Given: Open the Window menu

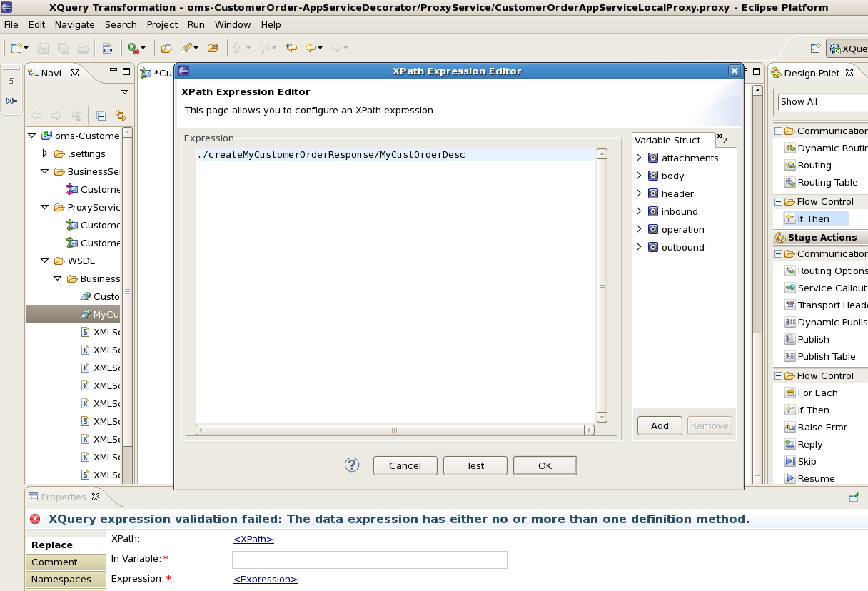Looking at the screenshot, I should pyautogui.click(x=233, y=24).
